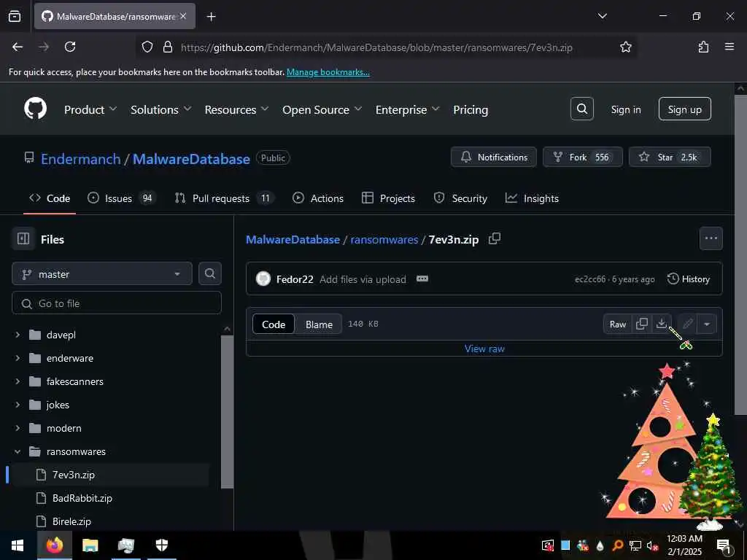
Task: Open the Pull requests tab
Action: (224, 198)
